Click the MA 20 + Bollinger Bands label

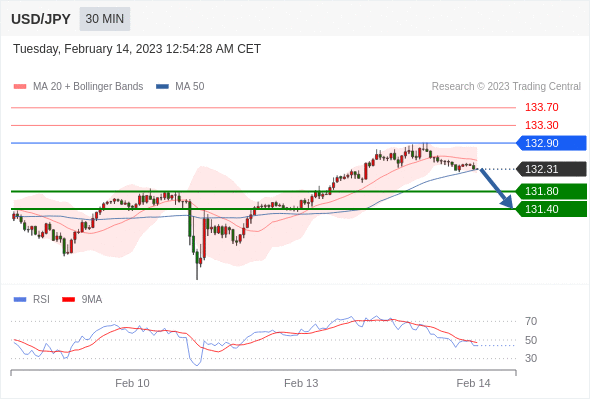[88, 87]
